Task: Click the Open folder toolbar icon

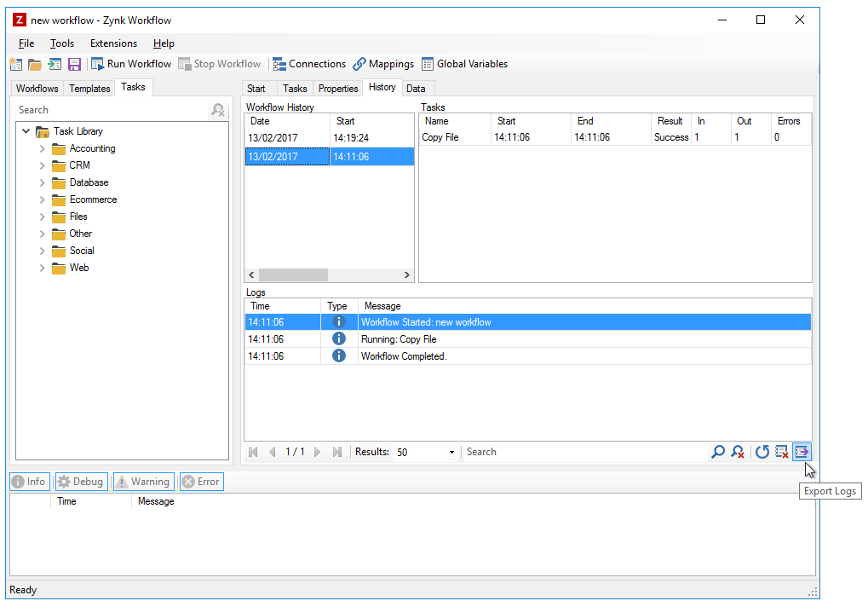Action: click(35, 64)
